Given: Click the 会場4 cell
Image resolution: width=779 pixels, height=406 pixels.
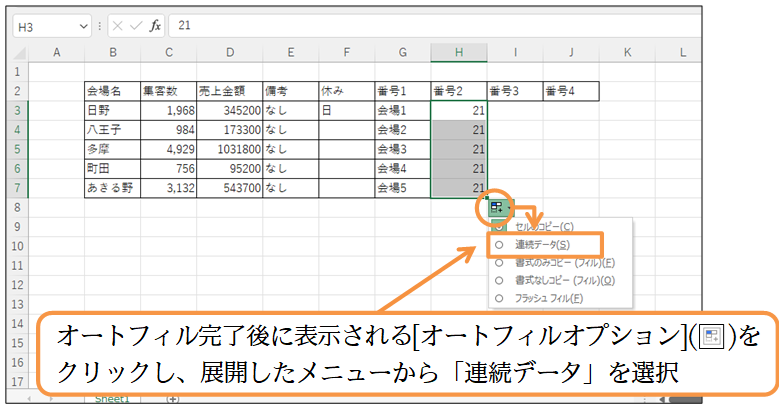Looking at the screenshot, I should point(403,168).
